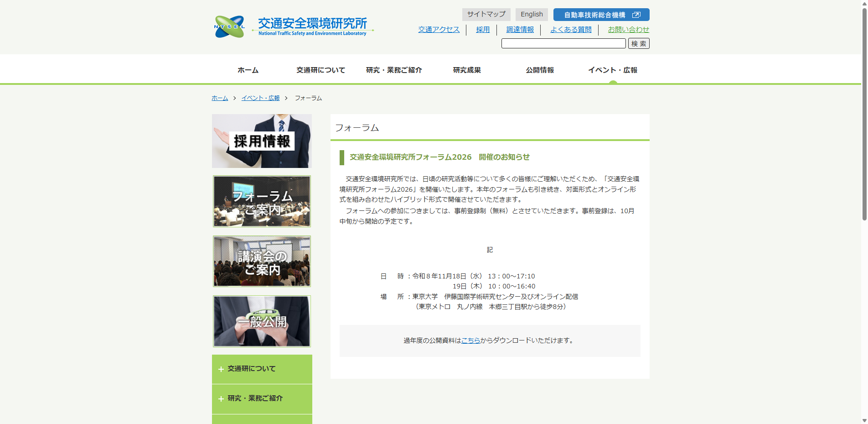Open the 採用情報 banner image
868x424 pixels.
coord(262,141)
